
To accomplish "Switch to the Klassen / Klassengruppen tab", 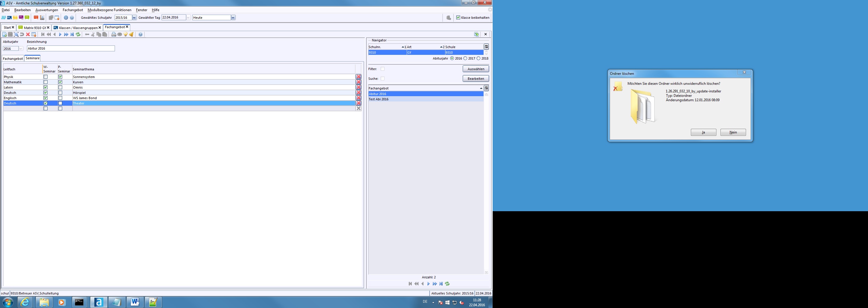I will [77, 28].
